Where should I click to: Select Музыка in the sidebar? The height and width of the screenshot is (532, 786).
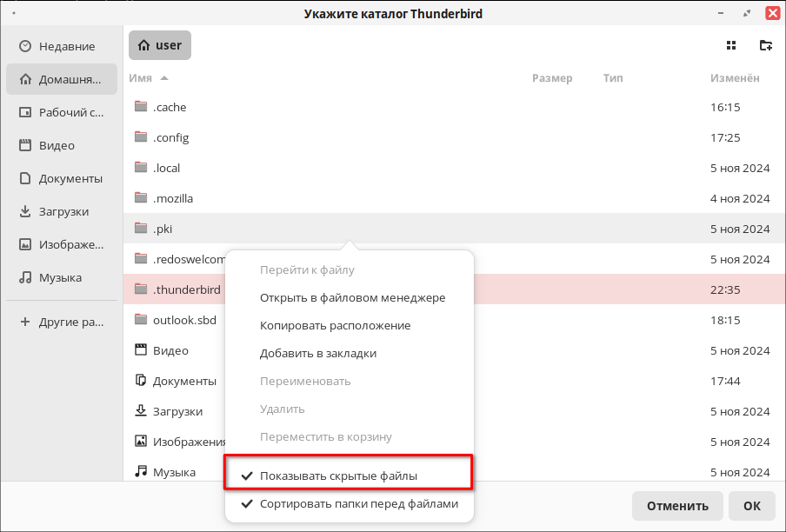(x=62, y=278)
